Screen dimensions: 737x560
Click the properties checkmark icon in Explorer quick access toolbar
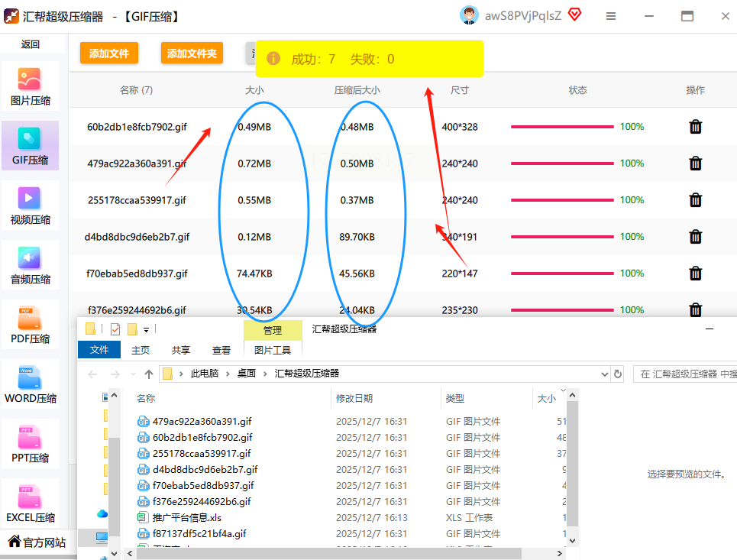(x=115, y=329)
